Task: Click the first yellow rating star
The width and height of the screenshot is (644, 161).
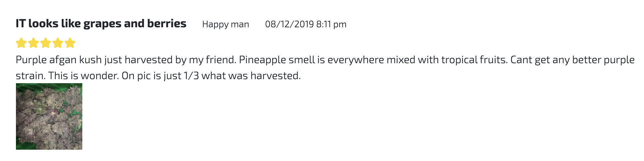Action: (x=21, y=43)
